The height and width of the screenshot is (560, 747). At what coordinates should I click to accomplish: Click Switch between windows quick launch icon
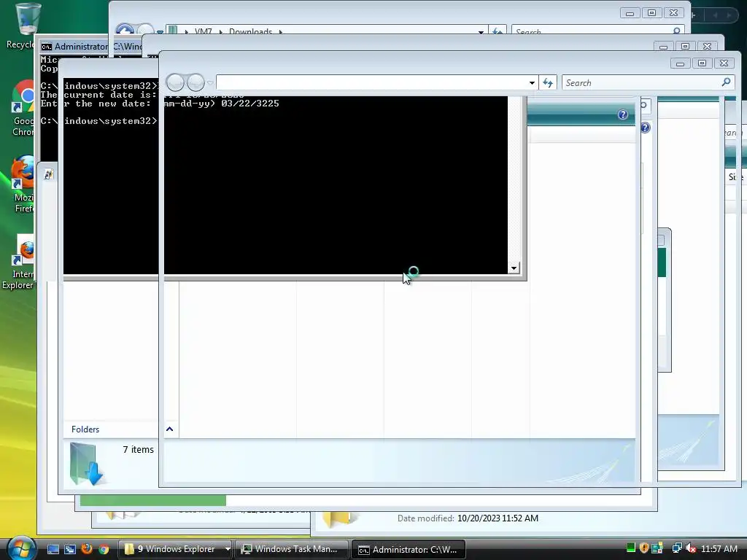[x=70, y=549]
